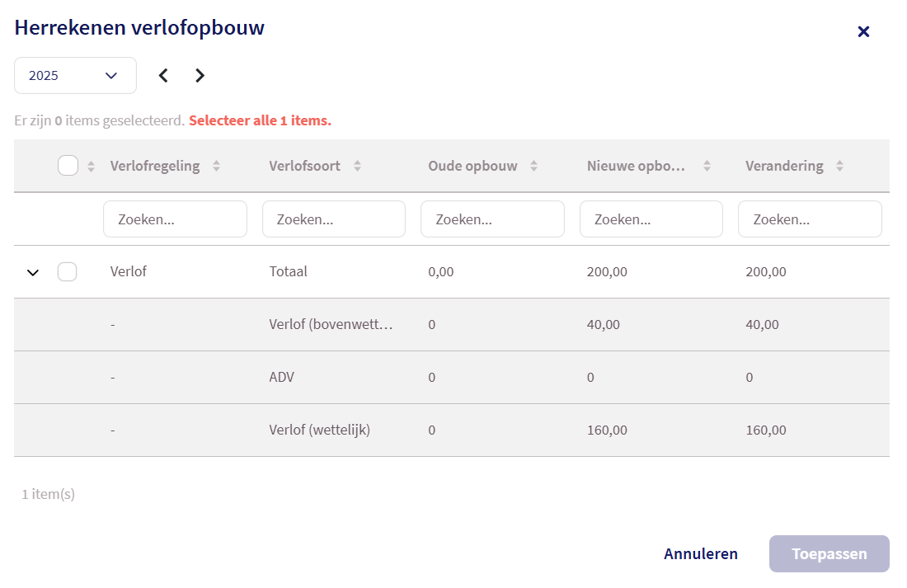The image size is (907, 588).
Task: Sort by Nieuwe opbouw column arrows
Action: coord(707,166)
